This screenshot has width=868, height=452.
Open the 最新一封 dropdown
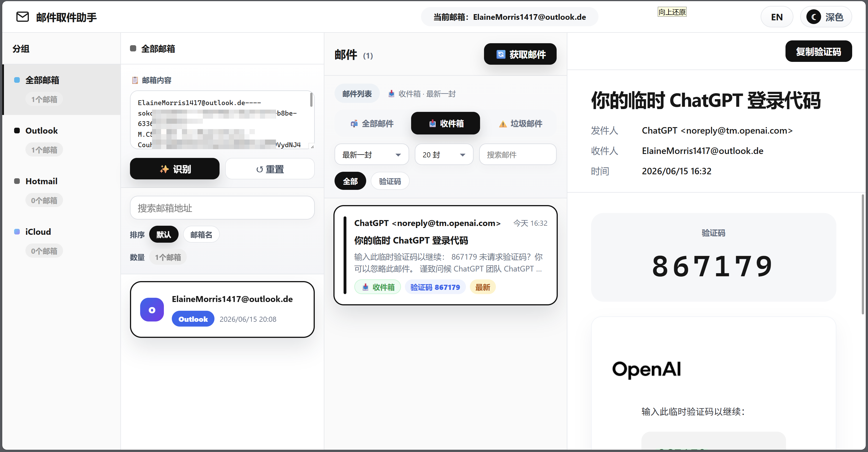(372, 155)
